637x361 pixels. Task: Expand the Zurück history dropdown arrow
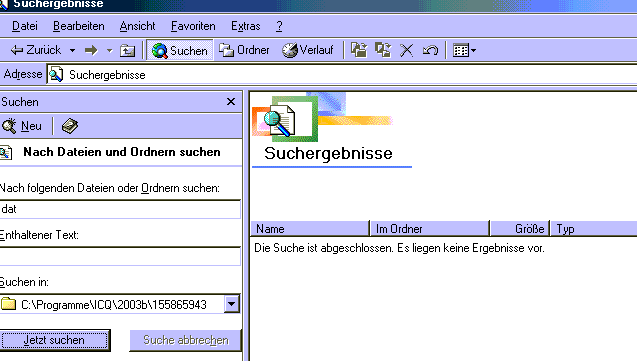tap(72, 50)
